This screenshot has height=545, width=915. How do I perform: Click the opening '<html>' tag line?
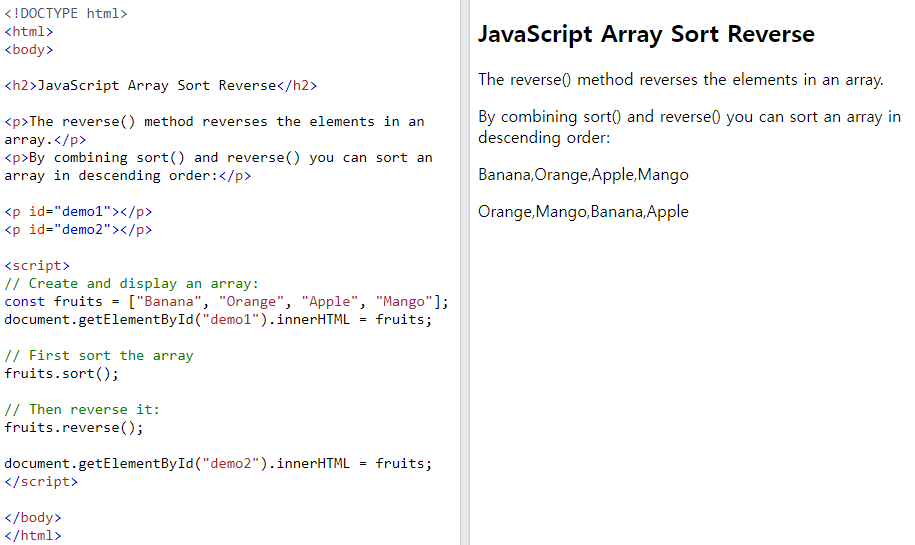click(29, 32)
